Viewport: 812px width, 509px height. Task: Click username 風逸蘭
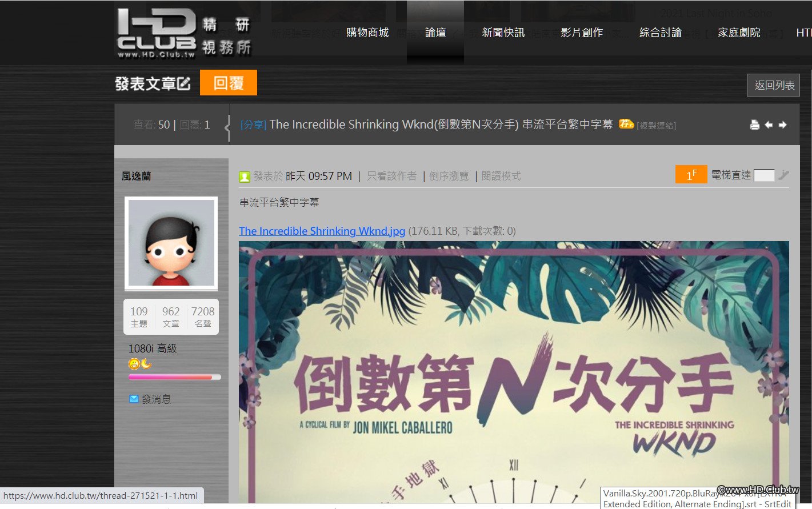tap(136, 176)
